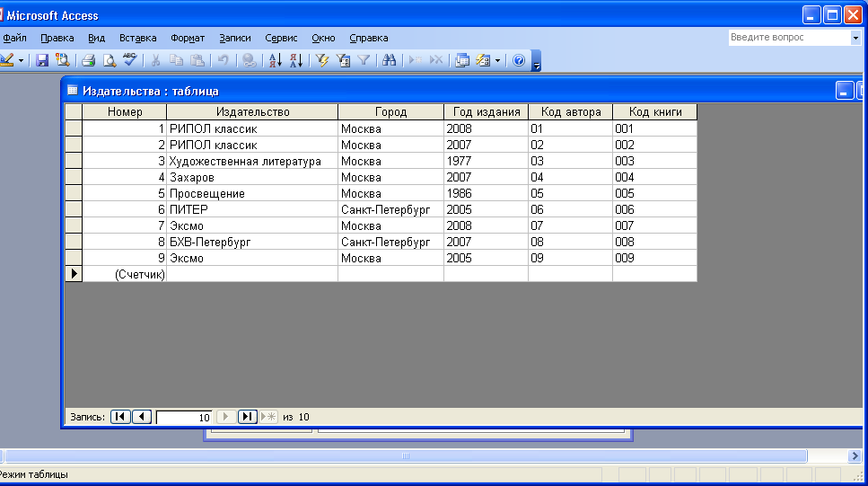Select the Код книги column header
The image size is (868, 486).
tap(655, 112)
